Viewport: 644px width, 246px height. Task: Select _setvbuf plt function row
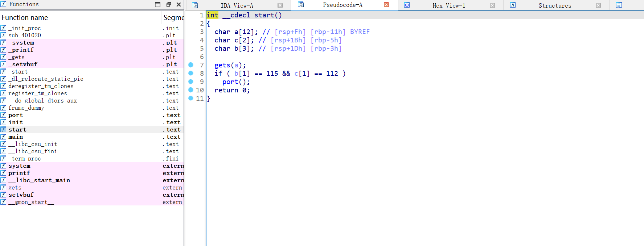[x=92, y=64]
